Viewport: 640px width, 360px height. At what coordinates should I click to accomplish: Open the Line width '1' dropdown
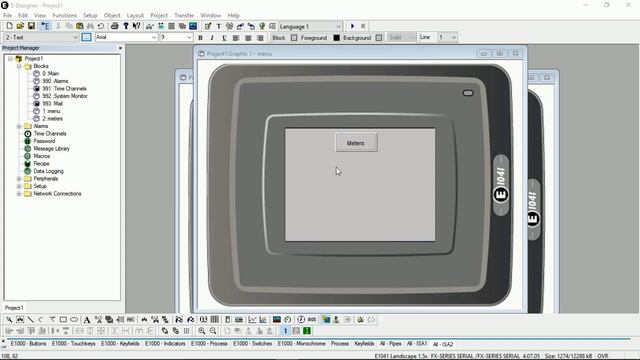click(x=453, y=37)
